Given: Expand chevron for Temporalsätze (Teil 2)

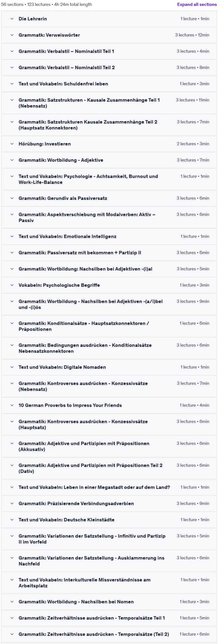Looking at the screenshot, I should [12, 634].
